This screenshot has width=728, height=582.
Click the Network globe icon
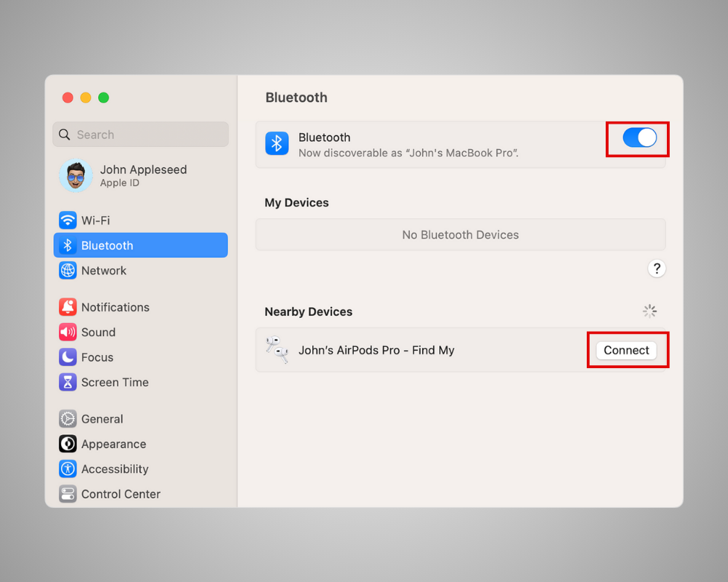(68, 270)
